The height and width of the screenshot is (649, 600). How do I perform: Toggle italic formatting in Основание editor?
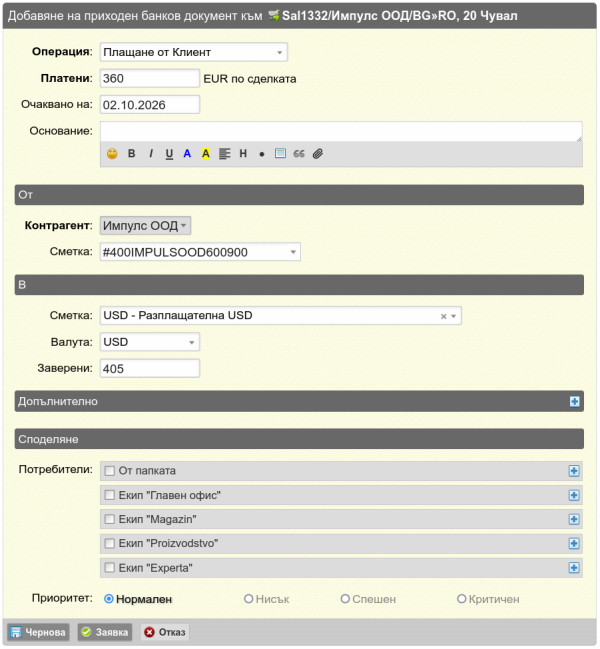(151, 154)
